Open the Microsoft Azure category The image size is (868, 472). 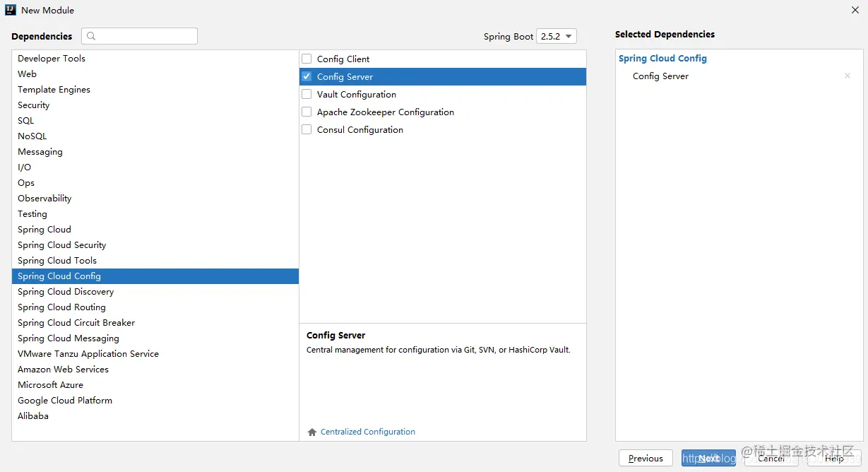pyautogui.click(x=155, y=385)
